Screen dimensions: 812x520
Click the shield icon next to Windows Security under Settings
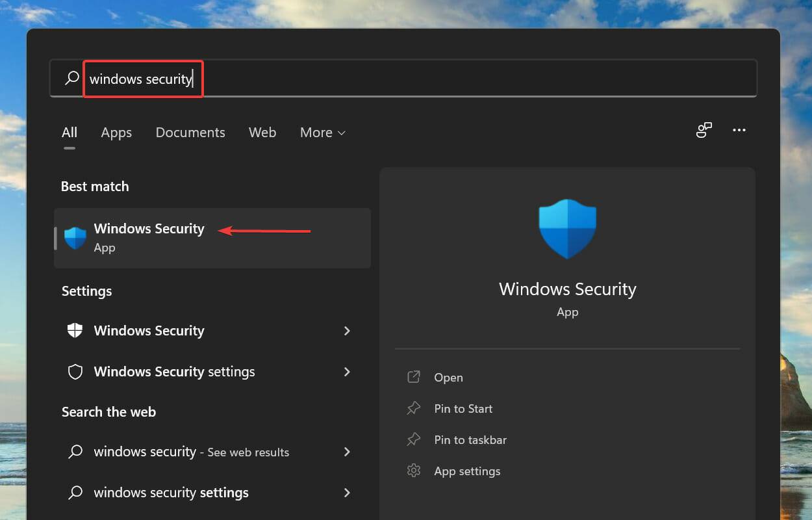coord(75,330)
